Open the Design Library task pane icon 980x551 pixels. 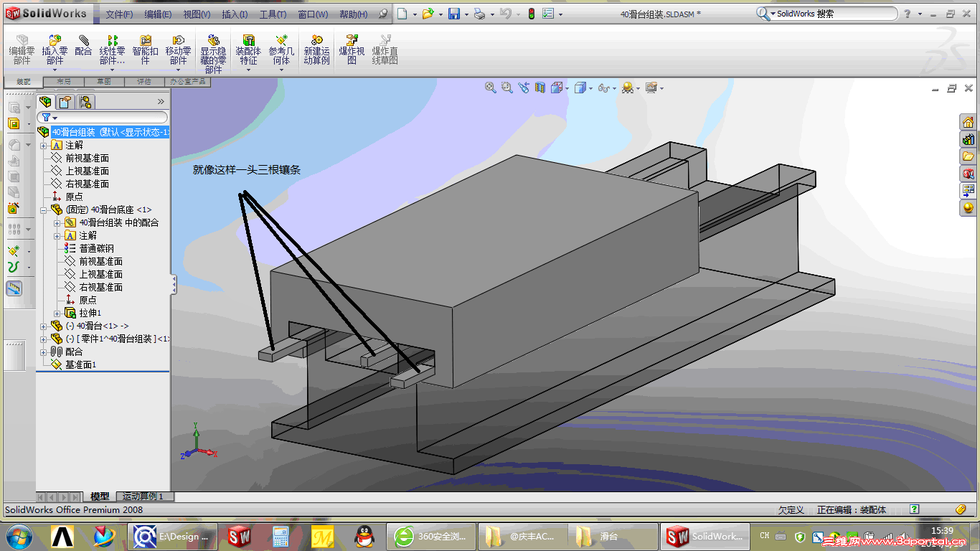coord(969,139)
